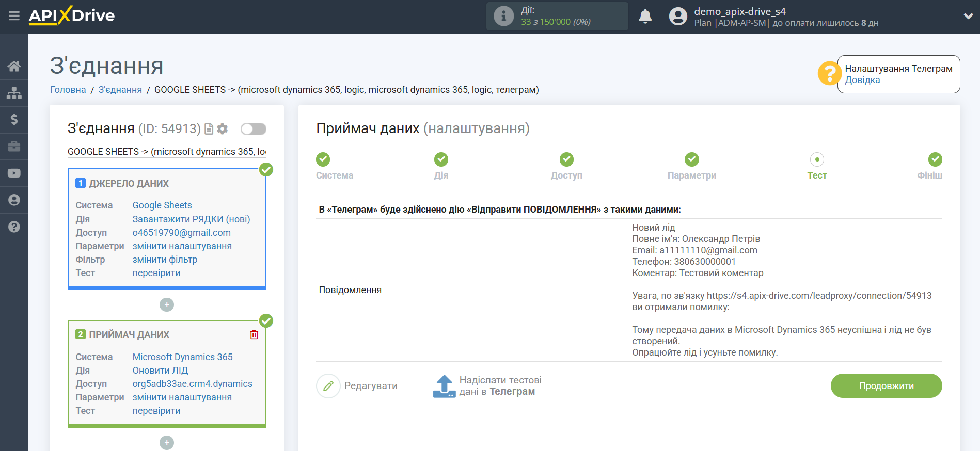Click the connection name text field

167,152
